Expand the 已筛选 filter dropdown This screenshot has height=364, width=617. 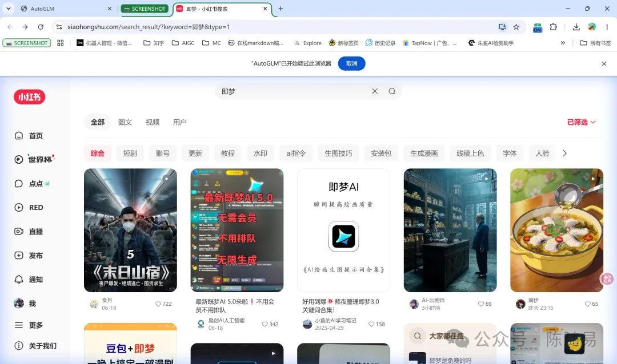[x=581, y=122]
